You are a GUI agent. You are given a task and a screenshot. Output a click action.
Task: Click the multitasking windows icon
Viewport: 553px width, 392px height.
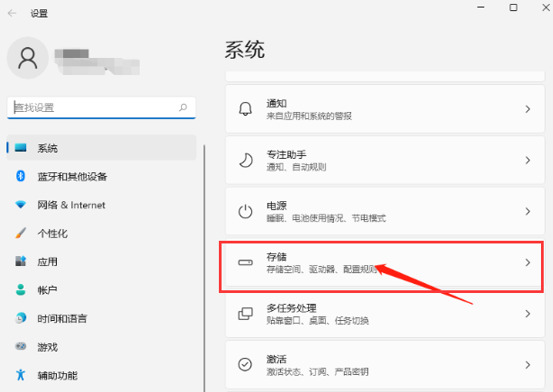pyautogui.click(x=245, y=313)
